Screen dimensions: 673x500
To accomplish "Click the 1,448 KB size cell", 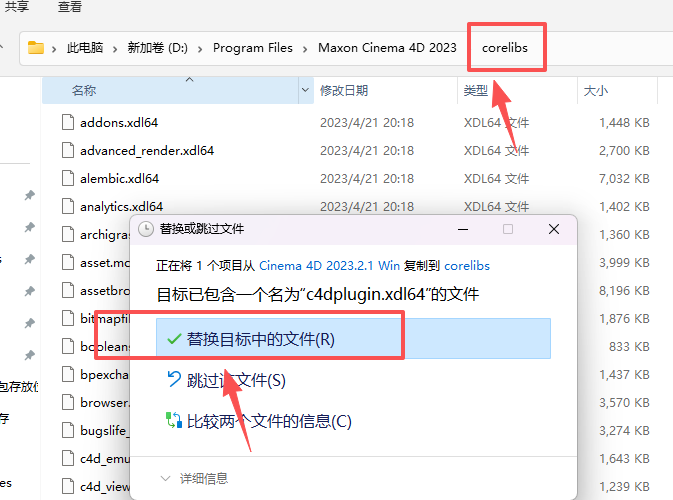I will 624,123.
